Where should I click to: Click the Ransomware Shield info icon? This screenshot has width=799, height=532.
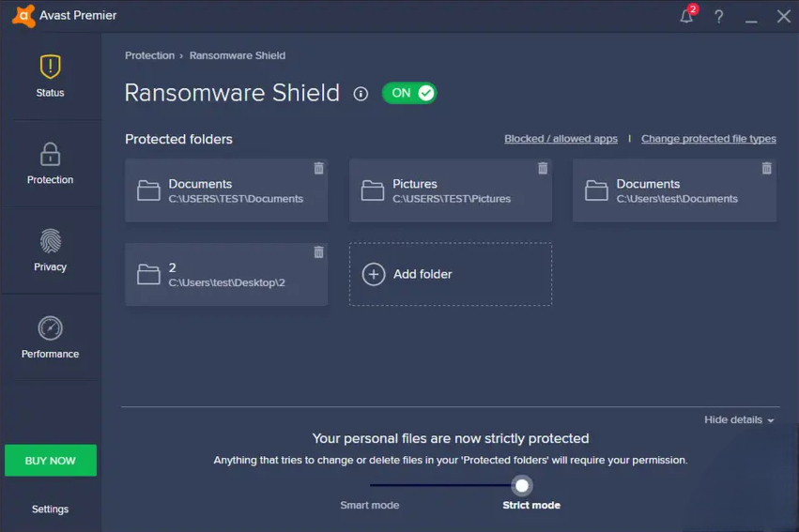pyautogui.click(x=361, y=94)
